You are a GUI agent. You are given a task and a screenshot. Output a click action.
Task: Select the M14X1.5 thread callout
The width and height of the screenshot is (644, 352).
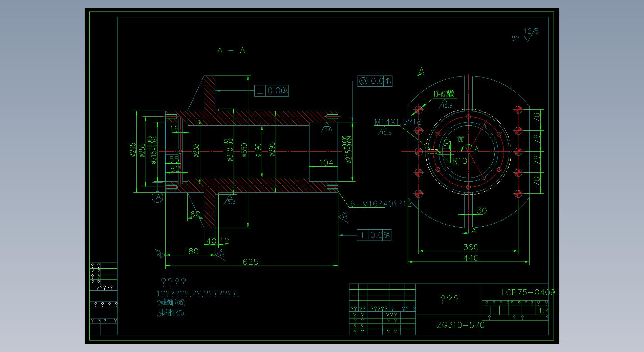pos(398,122)
